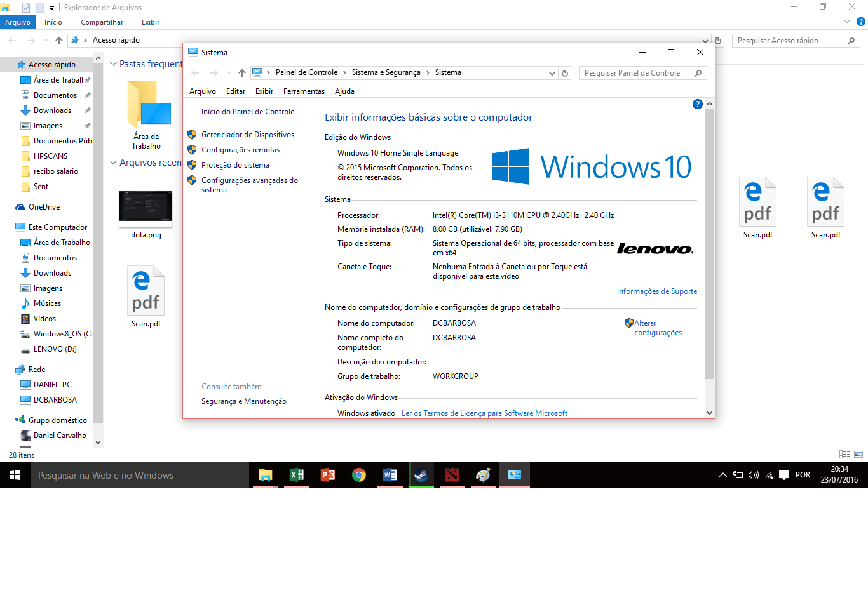Click the up arrow in Explorador de Arquivos

[x=59, y=41]
